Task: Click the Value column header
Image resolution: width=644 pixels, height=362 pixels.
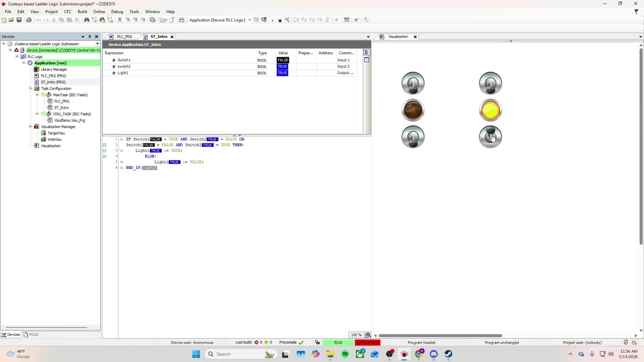Action: (x=283, y=53)
